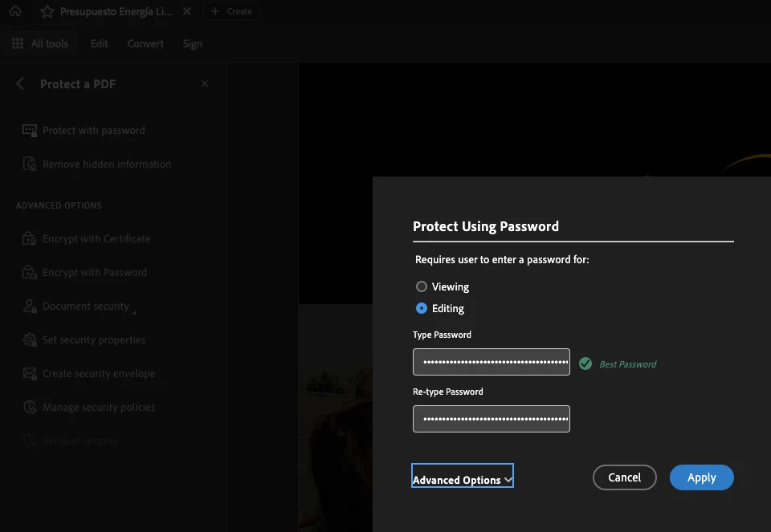Screen dimensions: 771x532
Task: Open the Create button in title bar
Action: (x=231, y=11)
